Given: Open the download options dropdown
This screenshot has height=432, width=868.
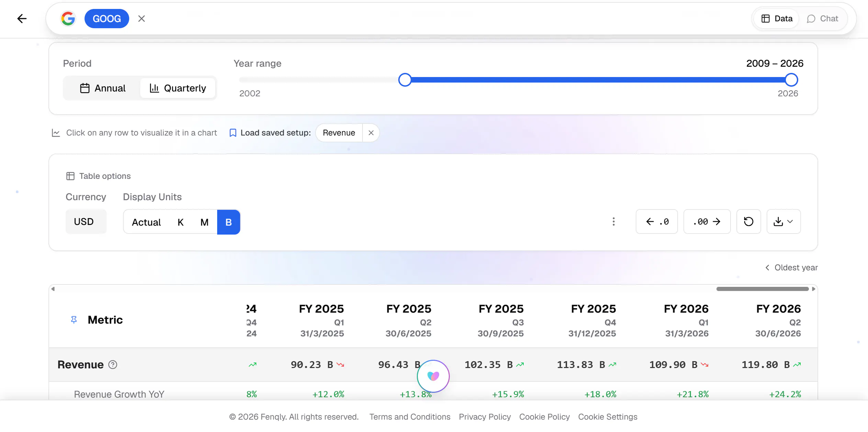Looking at the screenshot, I should click(783, 222).
